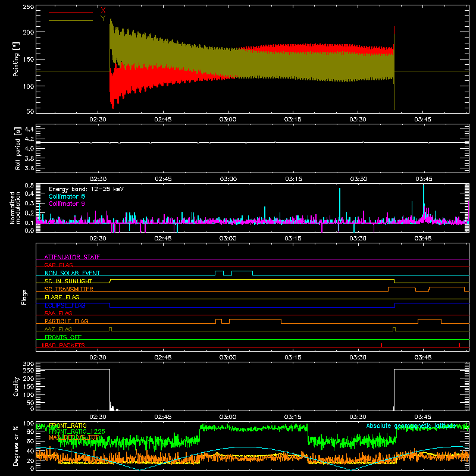Image resolution: width=476 pixels, height=476 pixels.
Task: Select the cyan 'Collimator 8' legend entry
Action: pos(67,196)
